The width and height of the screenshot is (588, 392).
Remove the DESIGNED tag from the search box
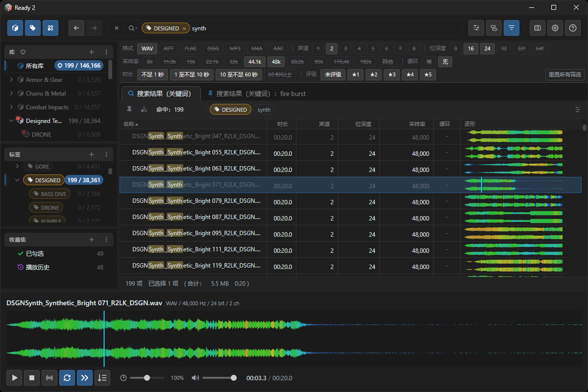click(x=184, y=28)
